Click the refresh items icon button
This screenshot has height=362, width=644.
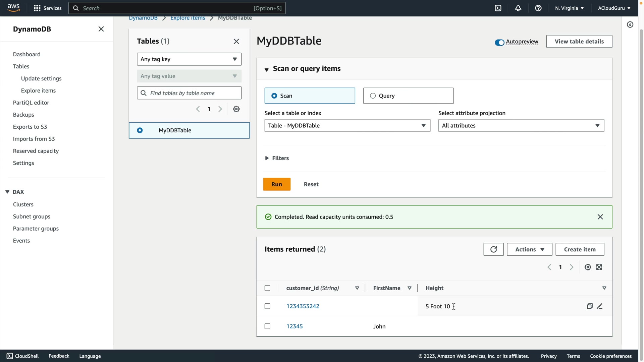(x=493, y=249)
